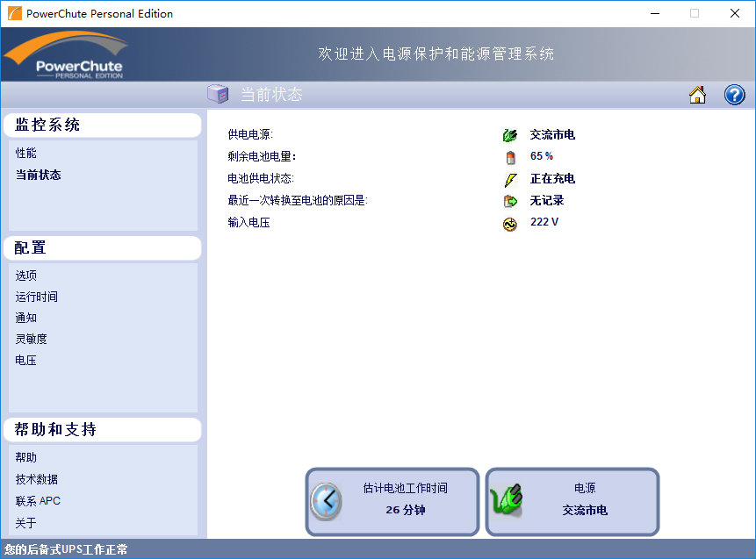Viewport: 756px width, 559px height.
Task: Click the 无记录 value
Action: 547,200
